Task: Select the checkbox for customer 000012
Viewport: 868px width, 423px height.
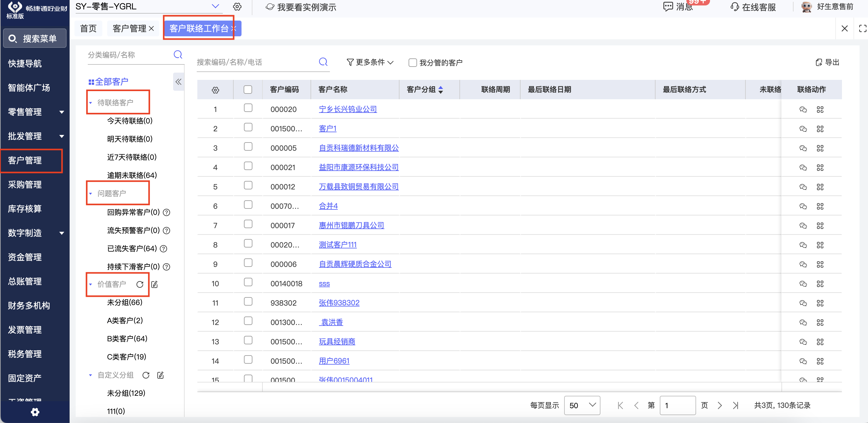Action: point(248,185)
